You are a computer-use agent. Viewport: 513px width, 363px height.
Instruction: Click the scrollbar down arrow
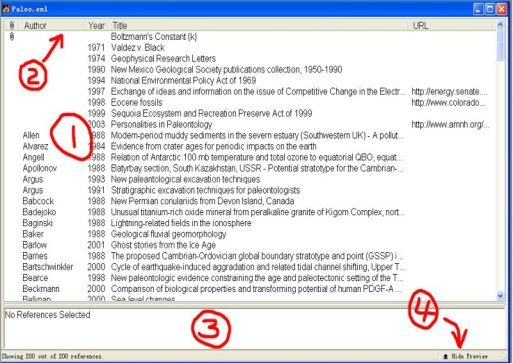click(x=500, y=295)
